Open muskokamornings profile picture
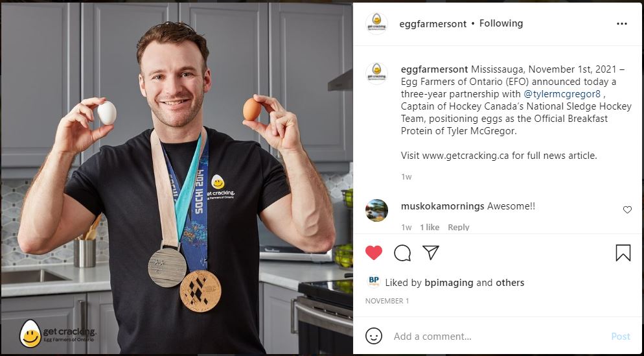Image resolution: width=644 pixels, height=356 pixels. coord(376,210)
